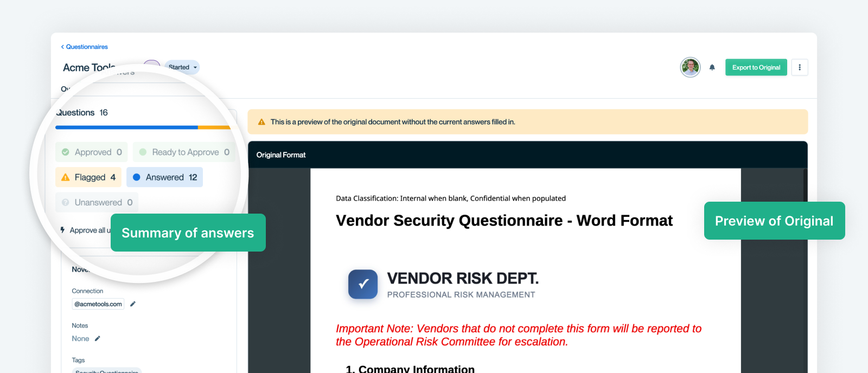
Task: Open the user avatar profile
Action: 690,67
